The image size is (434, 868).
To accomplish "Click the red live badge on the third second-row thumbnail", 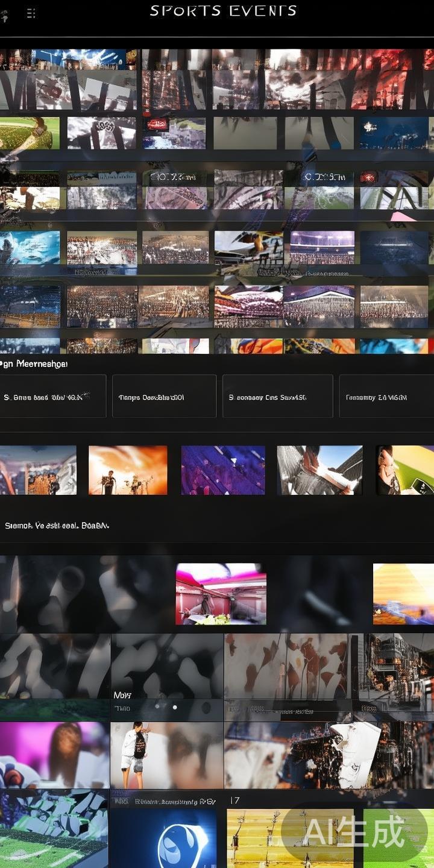I will (157, 125).
